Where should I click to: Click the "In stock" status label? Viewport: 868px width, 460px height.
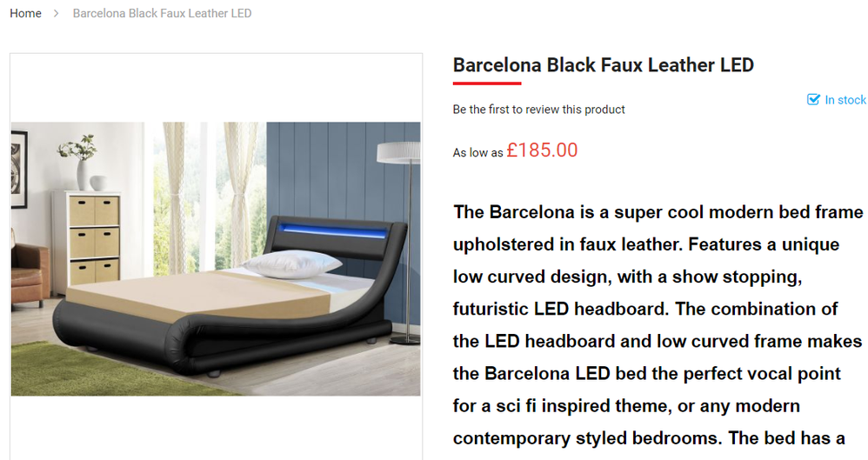coord(845,100)
